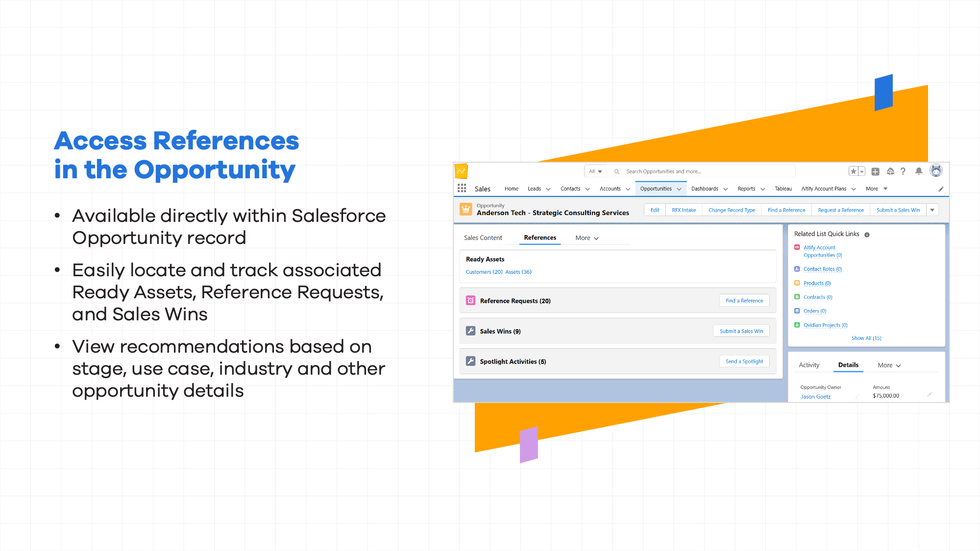Switch to the Activity tab

coord(808,365)
